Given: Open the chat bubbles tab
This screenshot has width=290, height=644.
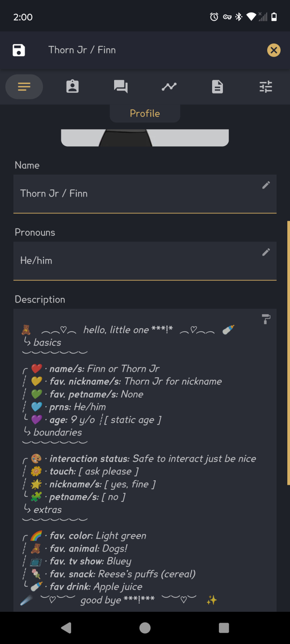Looking at the screenshot, I should (x=121, y=87).
